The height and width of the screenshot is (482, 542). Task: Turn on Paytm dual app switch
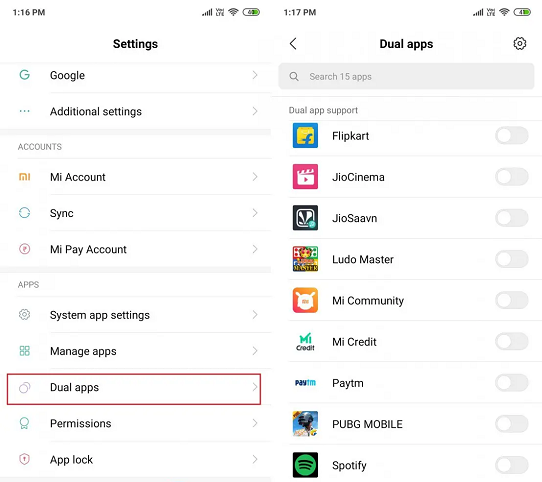(x=512, y=383)
